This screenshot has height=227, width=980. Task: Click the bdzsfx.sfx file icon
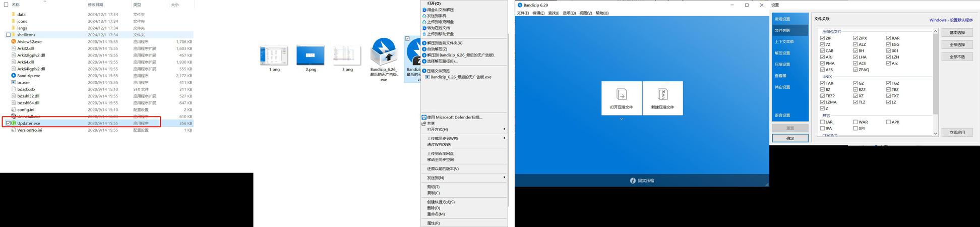(13, 89)
